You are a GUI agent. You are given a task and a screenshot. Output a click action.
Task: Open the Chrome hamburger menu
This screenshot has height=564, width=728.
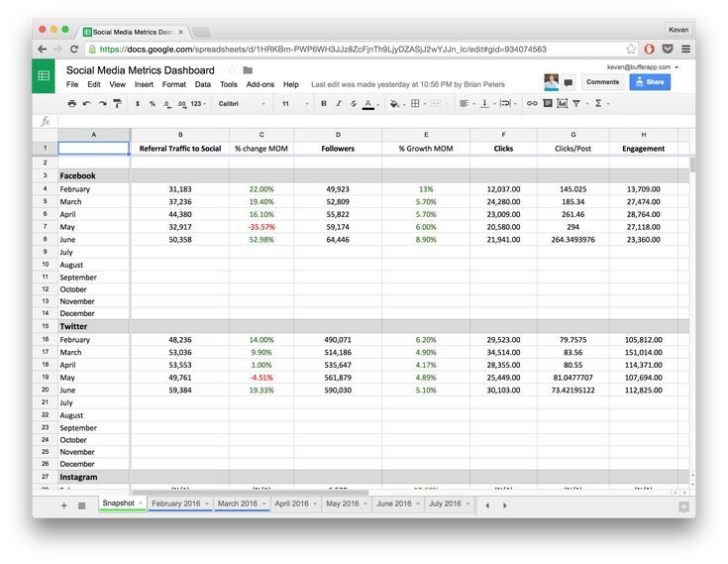685,49
